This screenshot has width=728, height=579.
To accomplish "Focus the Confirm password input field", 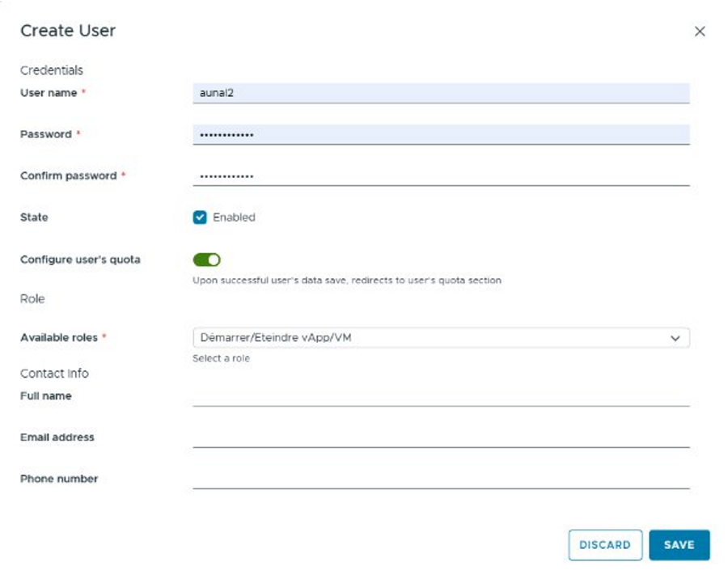I will (x=440, y=175).
